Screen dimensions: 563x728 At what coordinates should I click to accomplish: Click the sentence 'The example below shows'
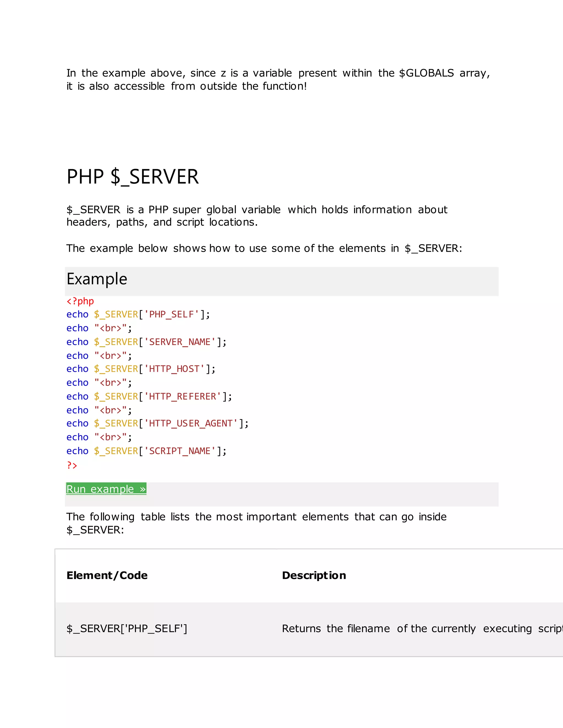click(x=264, y=248)
